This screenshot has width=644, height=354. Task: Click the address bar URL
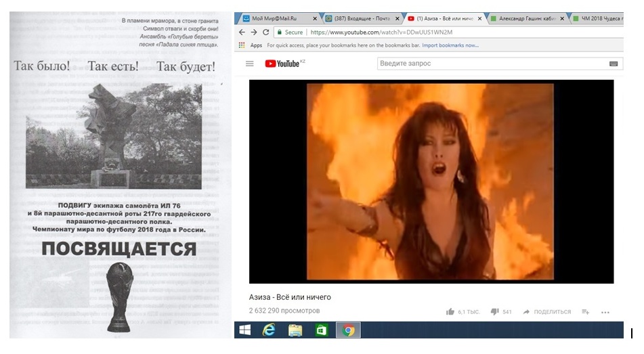pos(381,32)
